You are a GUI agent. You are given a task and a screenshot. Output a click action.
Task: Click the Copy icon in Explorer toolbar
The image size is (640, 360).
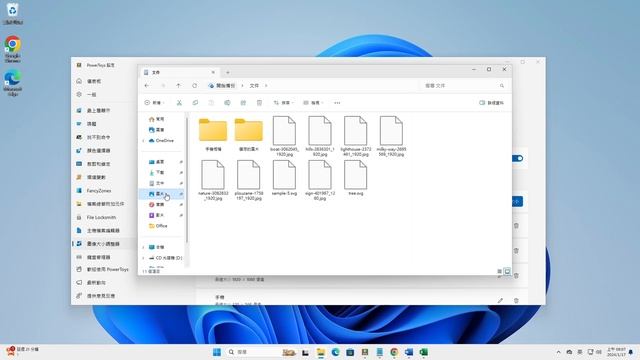tap(195, 103)
